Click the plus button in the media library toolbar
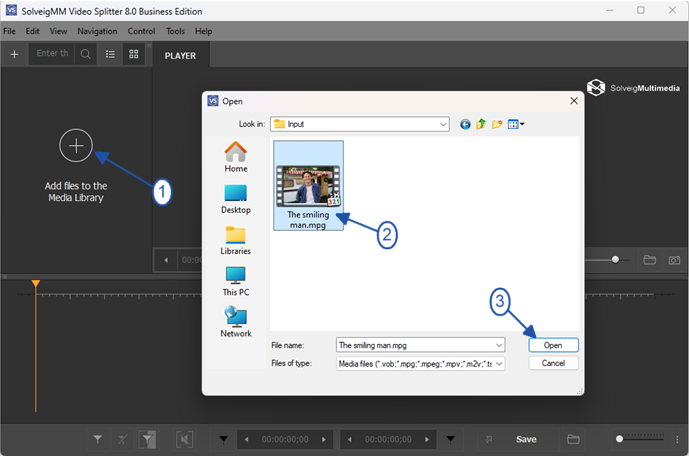 (15, 54)
